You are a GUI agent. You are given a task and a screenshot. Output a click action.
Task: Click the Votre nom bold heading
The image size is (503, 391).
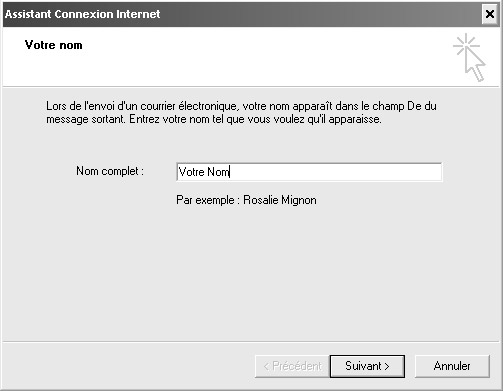53,45
